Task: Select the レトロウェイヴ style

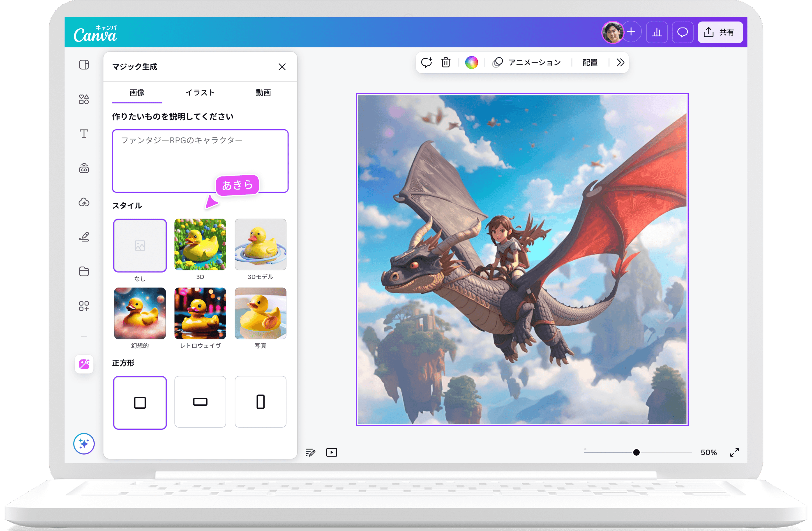Action: click(x=200, y=313)
